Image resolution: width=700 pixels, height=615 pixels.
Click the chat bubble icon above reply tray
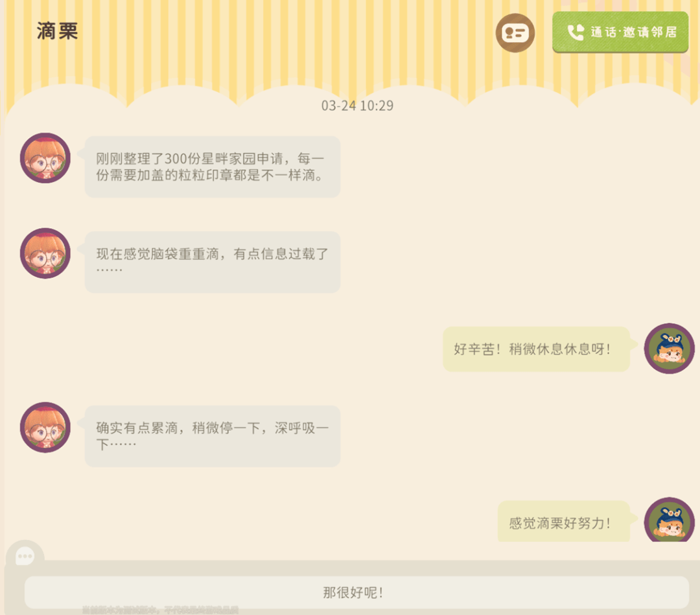coord(25,556)
